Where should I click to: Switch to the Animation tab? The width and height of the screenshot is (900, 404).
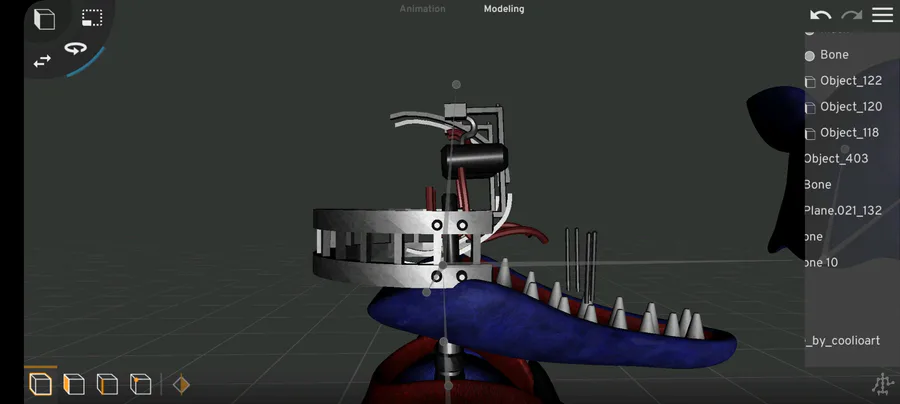pyautogui.click(x=422, y=9)
